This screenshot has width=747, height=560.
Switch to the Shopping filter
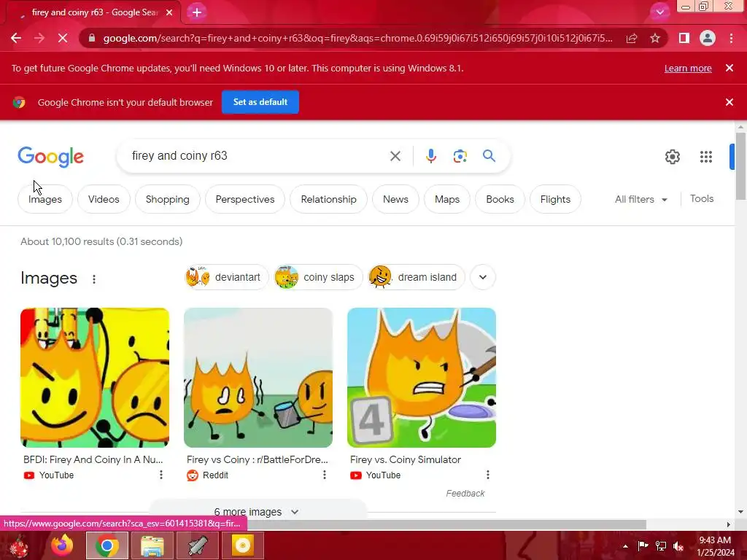pyautogui.click(x=167, y=199)
